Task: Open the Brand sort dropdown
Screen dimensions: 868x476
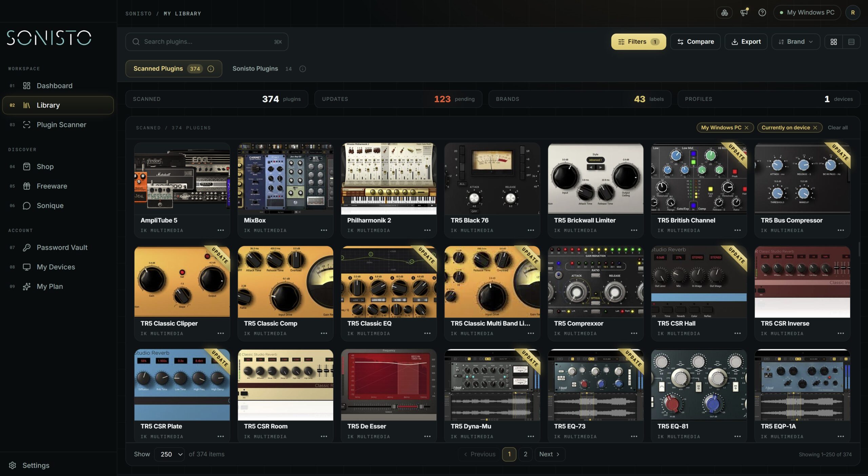Action: 795,42
